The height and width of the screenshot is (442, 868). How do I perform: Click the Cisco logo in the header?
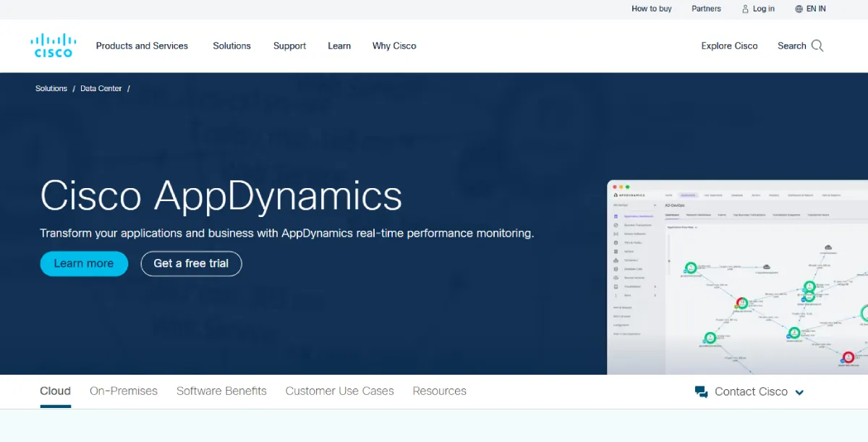pos(53,46)
